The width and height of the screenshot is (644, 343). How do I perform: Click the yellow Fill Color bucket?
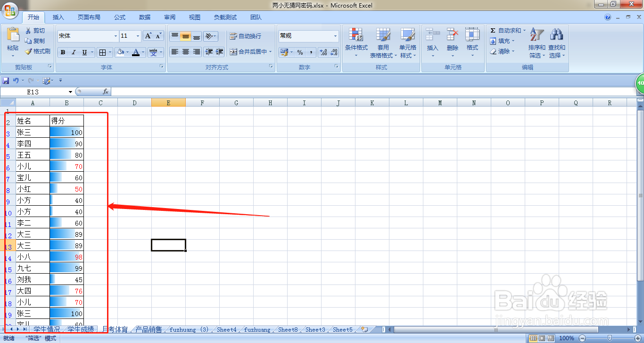pos(120,52)
